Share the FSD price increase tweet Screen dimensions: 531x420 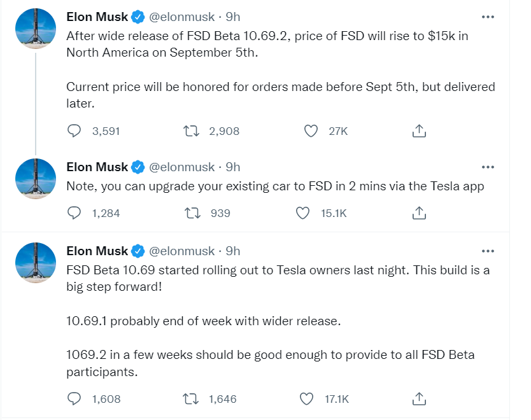(x=419, y=131)
